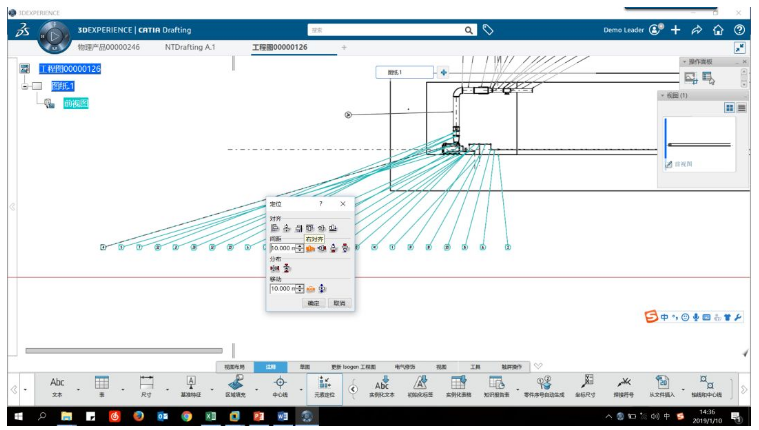Select the 中心线 centerline tool
This screenshot has height=430, width=759.
pyautogui.click(x=280, y=387)
